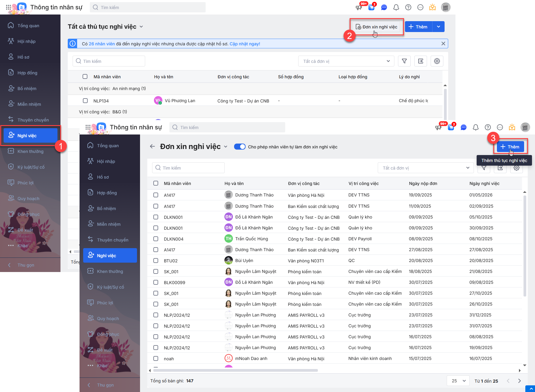
Task: Expand the upper Tất cả đơn vị dropdown
Action: [x=346, y=61]
